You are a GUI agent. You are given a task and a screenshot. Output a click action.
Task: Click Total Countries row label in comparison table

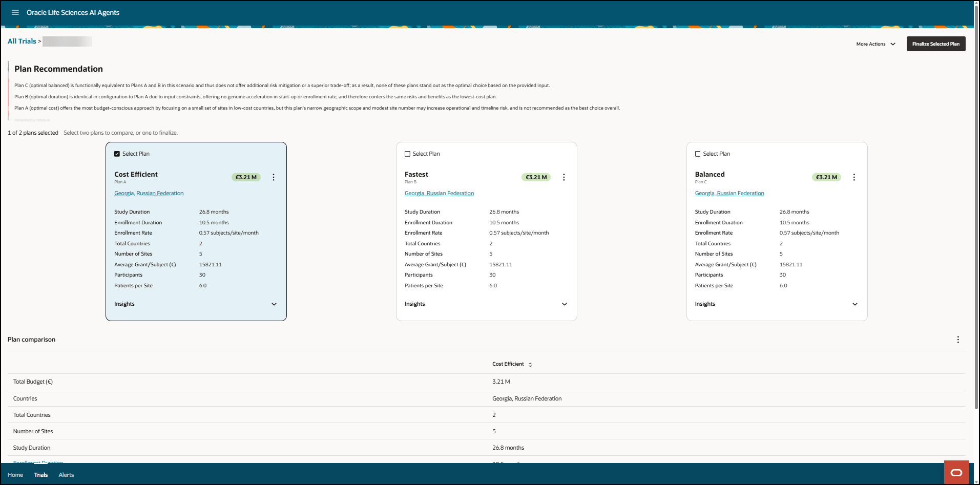[32, 415]
